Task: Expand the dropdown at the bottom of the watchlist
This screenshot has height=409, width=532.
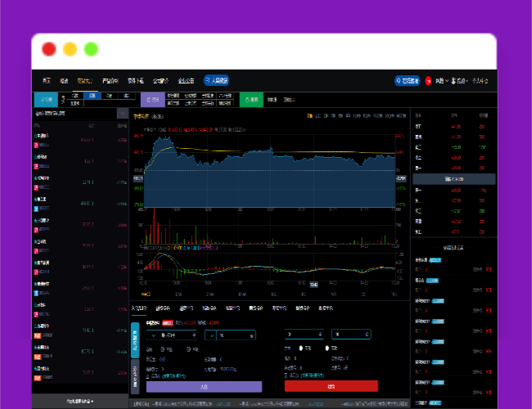Action: pos(79,402)
